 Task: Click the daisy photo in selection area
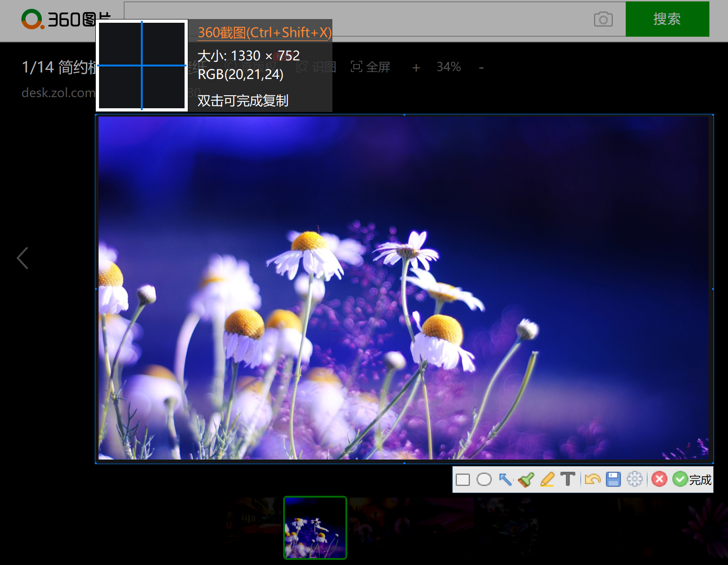[x=403, y=288]
